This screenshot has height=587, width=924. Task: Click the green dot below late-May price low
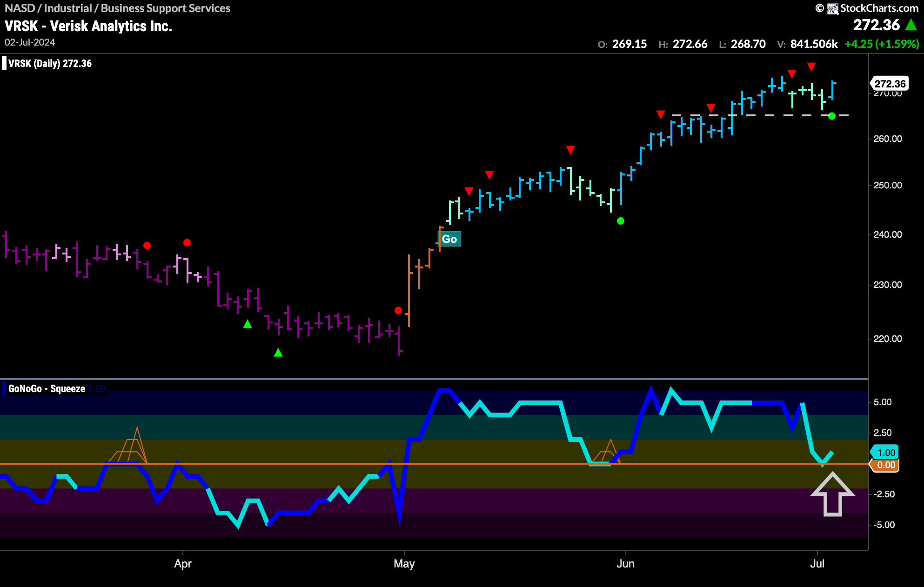click(x=620, y=221)
